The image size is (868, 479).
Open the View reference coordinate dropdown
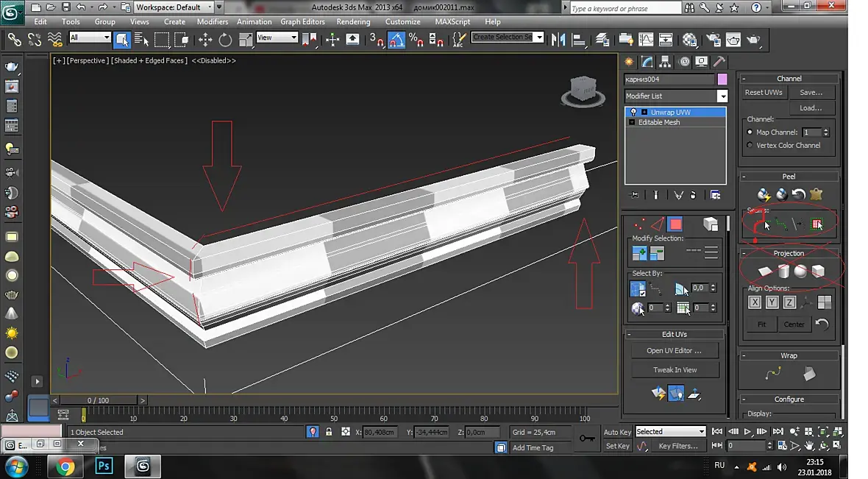(277, 38)
